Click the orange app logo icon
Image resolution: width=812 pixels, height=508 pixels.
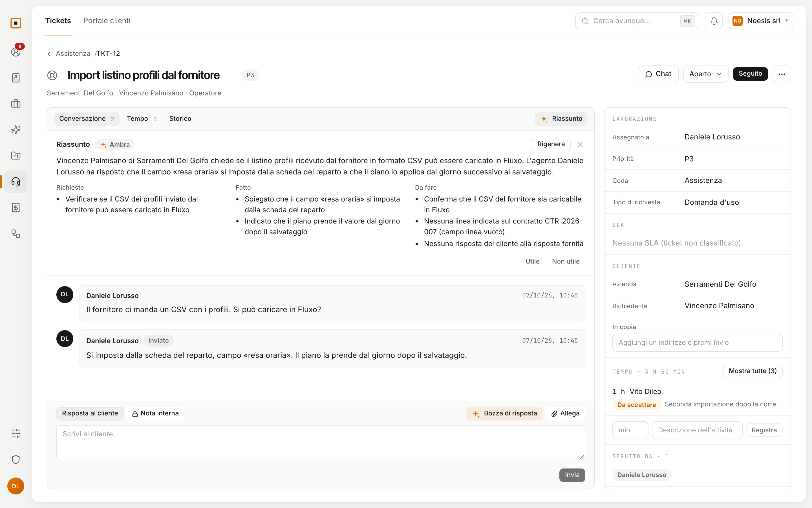pyautogui.click(x=16, y=23)
